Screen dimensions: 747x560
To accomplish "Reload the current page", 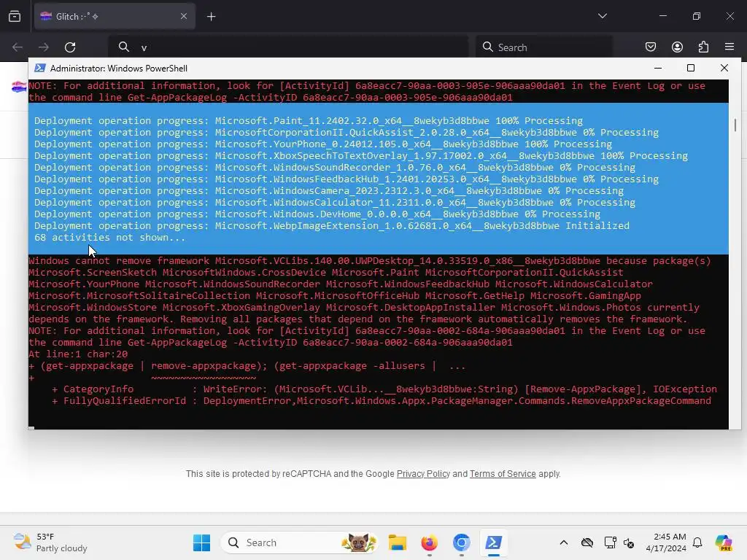I will tap(70, 47).
